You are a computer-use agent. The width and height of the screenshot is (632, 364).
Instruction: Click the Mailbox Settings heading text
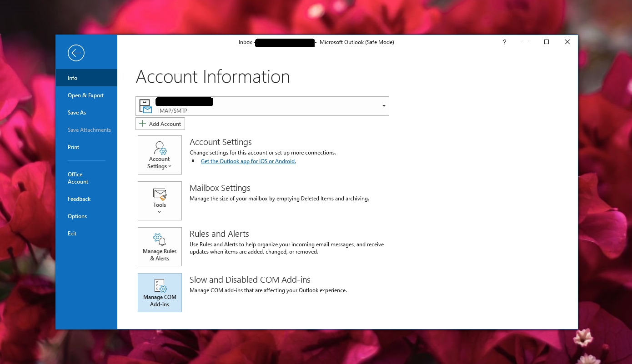(220, 188)
